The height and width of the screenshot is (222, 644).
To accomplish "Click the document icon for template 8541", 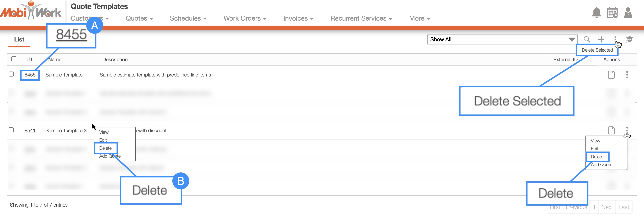I will coord(611,130).
